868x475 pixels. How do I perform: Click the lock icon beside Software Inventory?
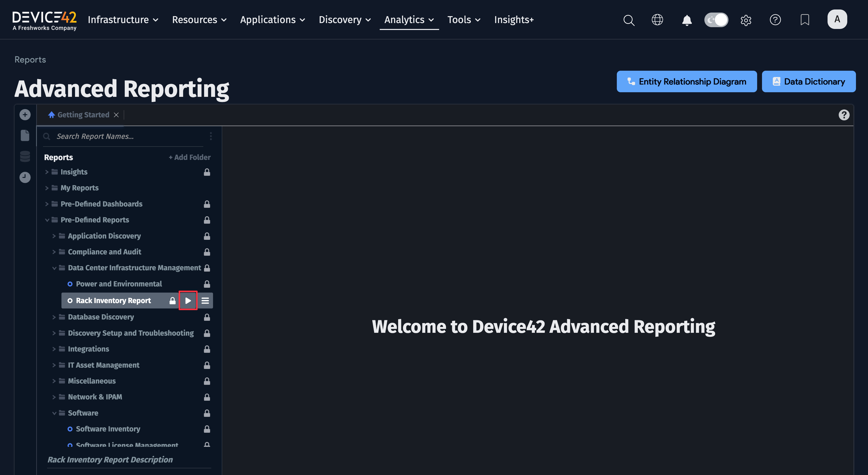(x=207, y=429)
